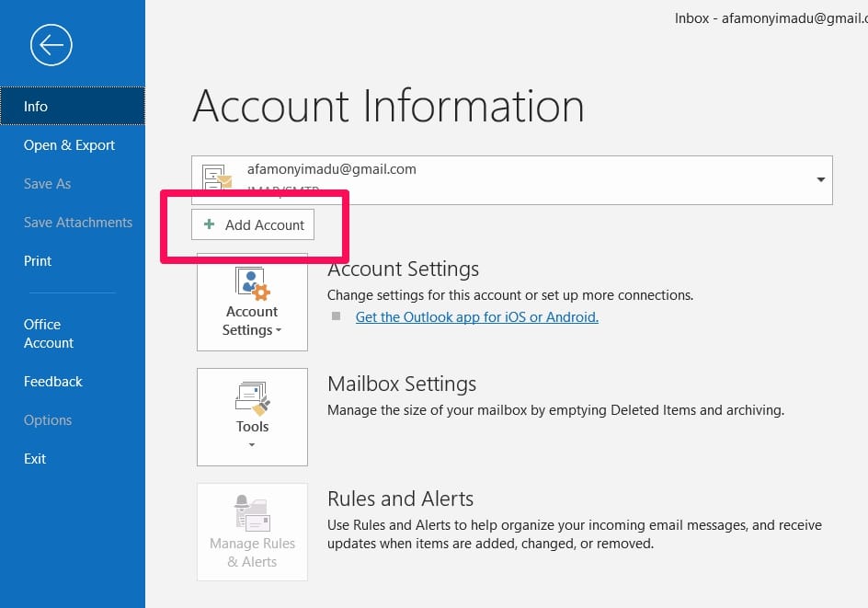Open the Feedback section
The image size is (868, 608).
[52, 381]
